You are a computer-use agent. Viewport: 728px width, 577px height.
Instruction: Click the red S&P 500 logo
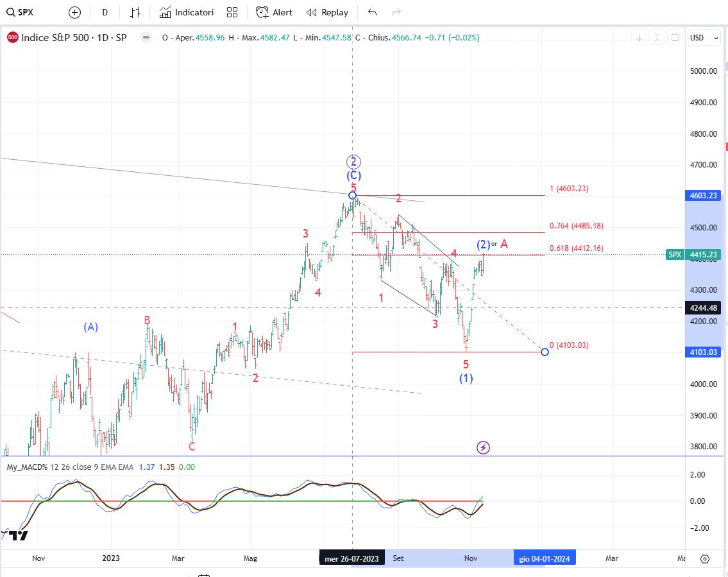(13, 38)
